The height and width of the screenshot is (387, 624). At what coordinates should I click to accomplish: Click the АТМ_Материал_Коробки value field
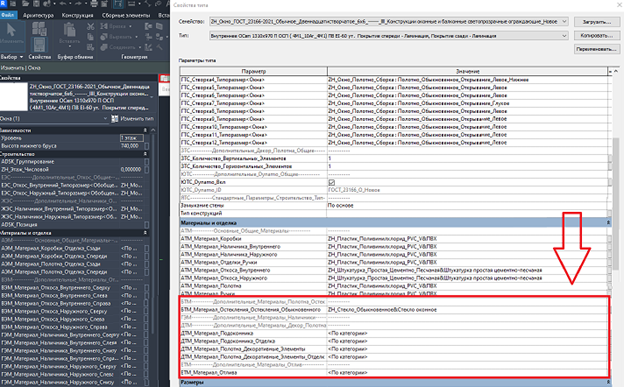coord(467,239)
